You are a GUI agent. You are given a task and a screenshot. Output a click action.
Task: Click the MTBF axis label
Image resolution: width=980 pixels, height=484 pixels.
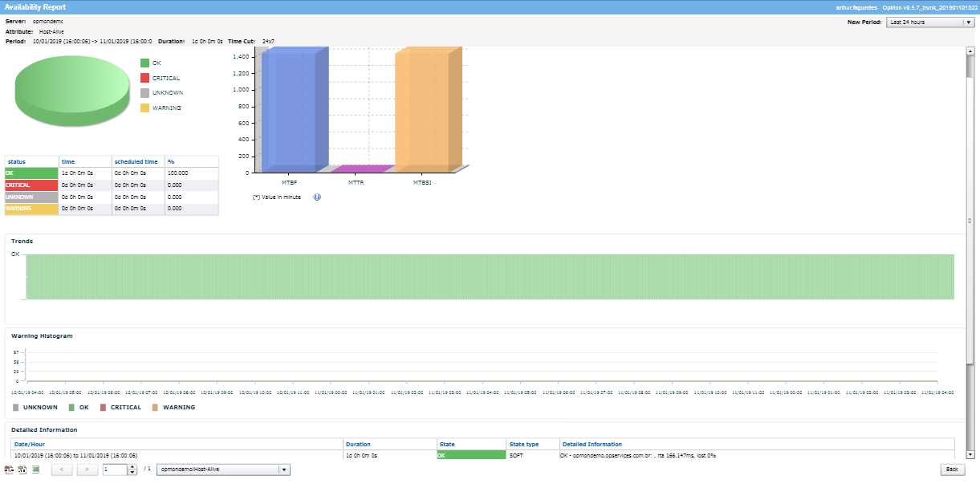(x=290, y=182)
